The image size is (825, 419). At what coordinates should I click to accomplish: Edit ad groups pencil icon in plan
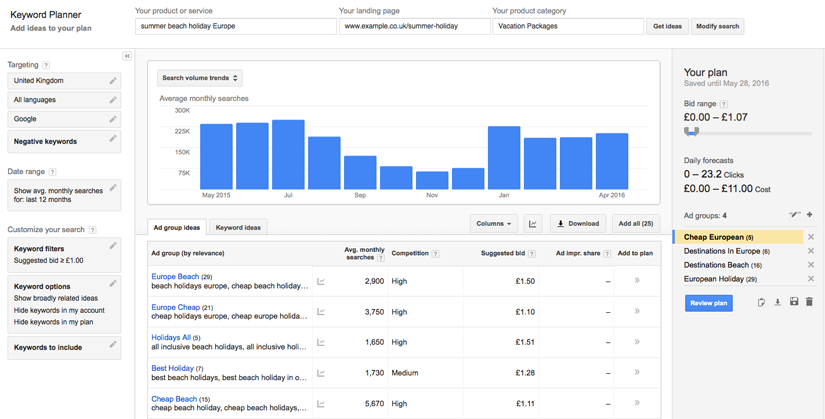click(x=794, y=215)
